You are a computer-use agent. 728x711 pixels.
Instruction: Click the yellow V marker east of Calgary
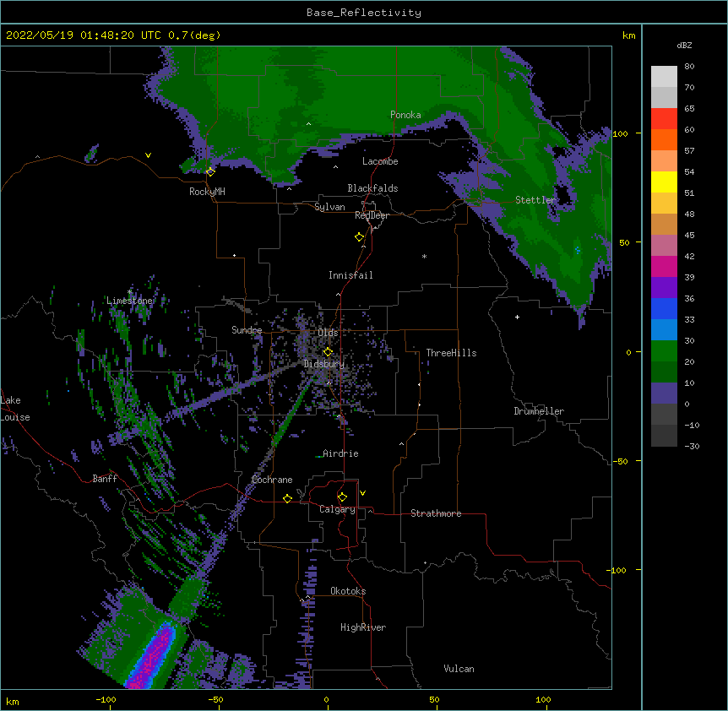(x=362, y=493)
